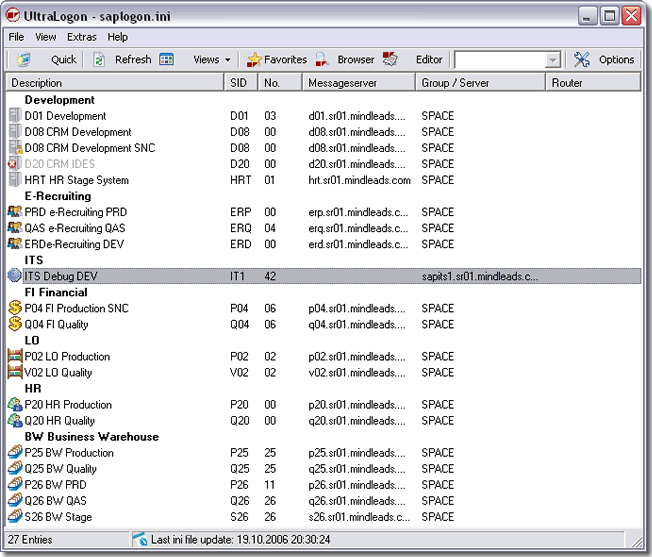Open the View menu
This screenshot has height=557, width=652.
pos(45,37)
